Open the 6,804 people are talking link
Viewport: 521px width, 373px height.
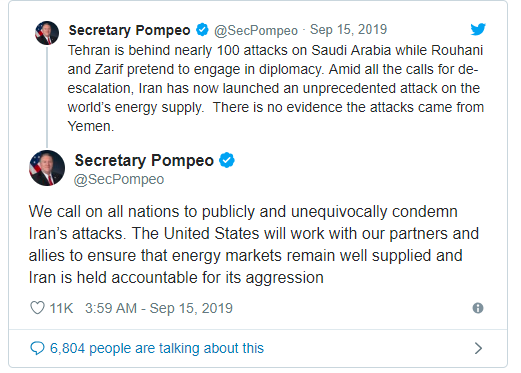pos(157,348)
